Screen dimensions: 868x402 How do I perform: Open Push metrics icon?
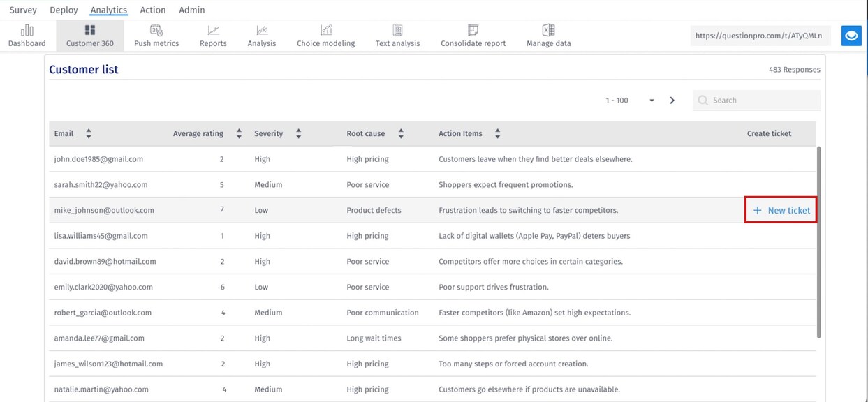[156, 30]
